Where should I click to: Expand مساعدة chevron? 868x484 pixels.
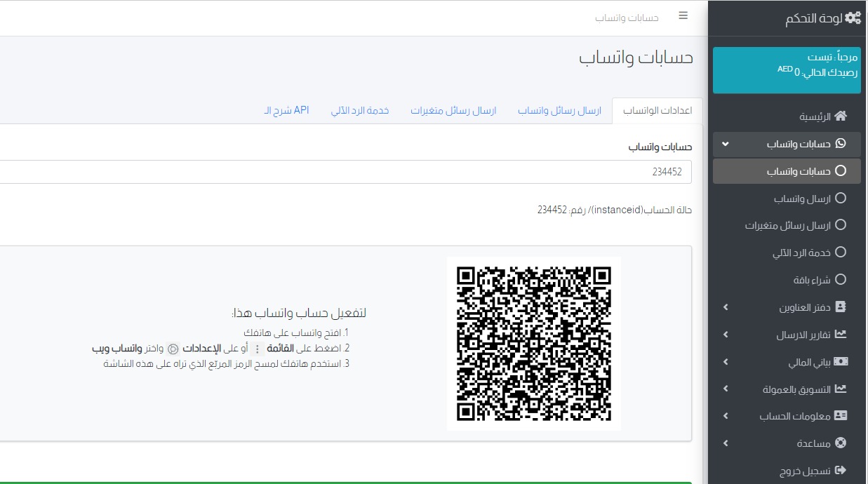coord(726,443)
